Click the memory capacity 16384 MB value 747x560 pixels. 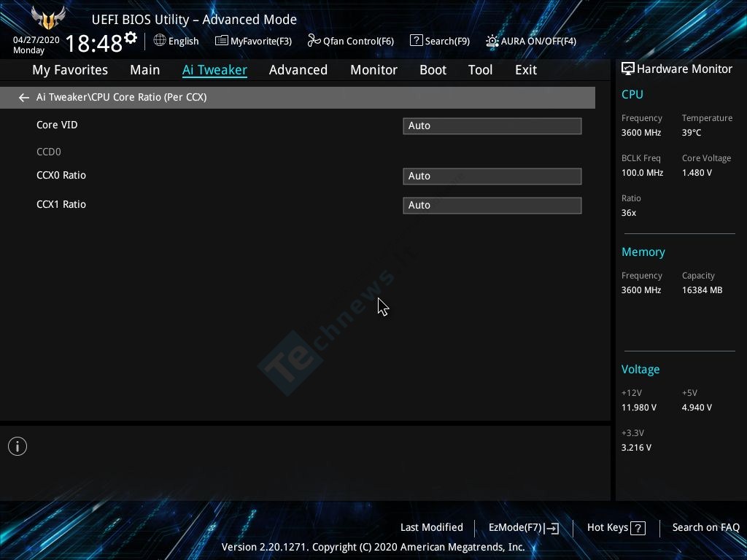pyautogui.click(x=703, y=290)
